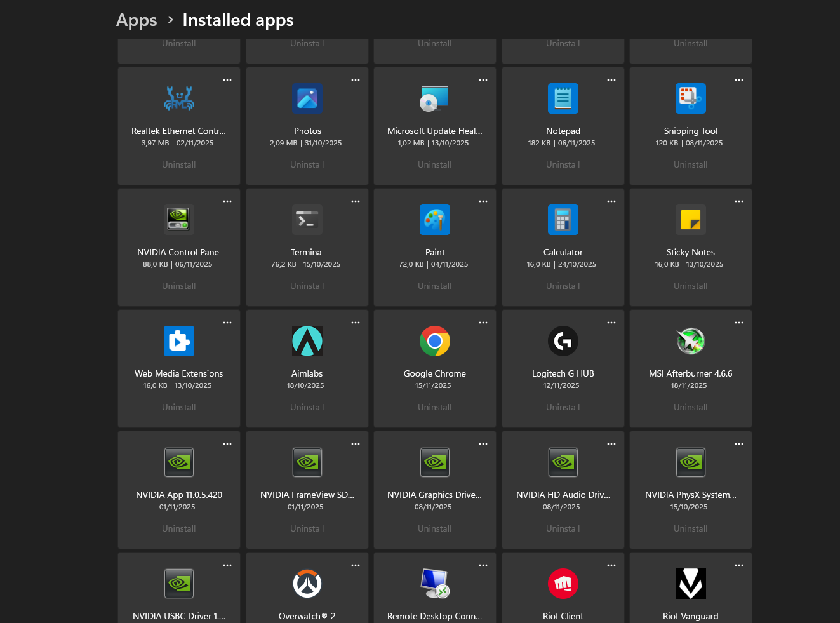
Task: Click Uninstall under NVIDIA PhysX System
Action: (x=691, y=528)
